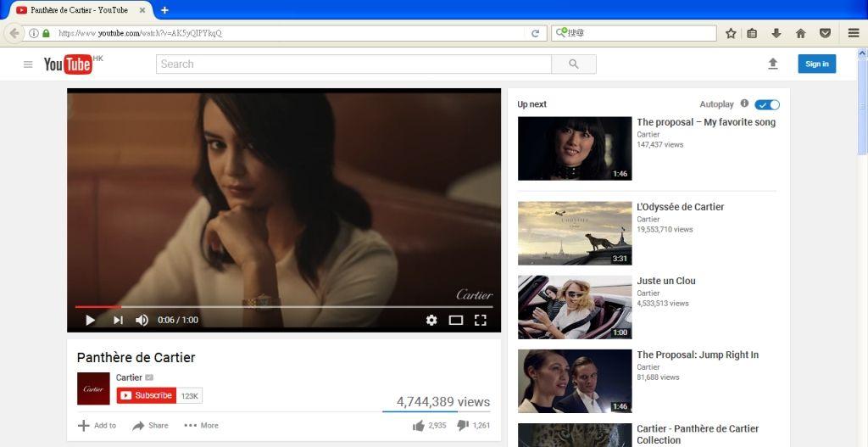The width and height of the screenshot is (868, 447).
Task: Subscribe to the Cartier channel
Action: [147, 395]
